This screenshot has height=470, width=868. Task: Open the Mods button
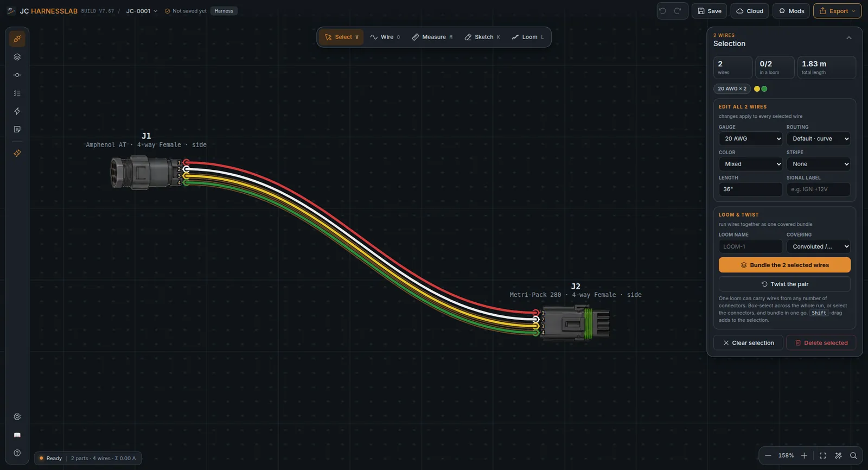pyautogui.click(x=792, y=11)
